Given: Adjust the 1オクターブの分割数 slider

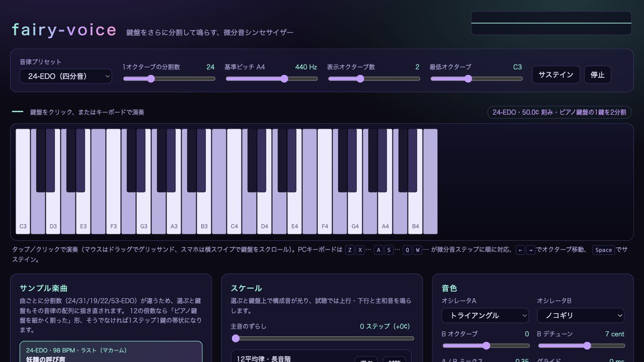Looking at the screenshot, I should pyautogui.click(x=169, y=78).
